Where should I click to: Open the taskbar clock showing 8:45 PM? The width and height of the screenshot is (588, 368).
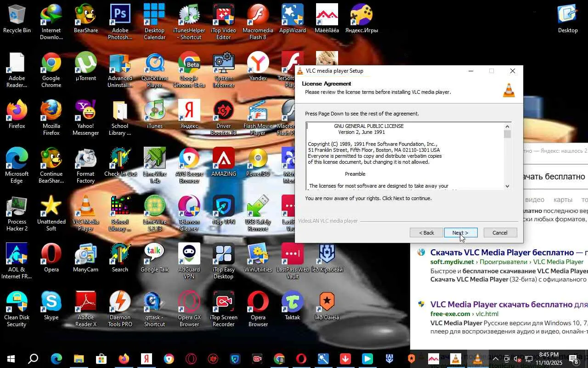(x=549, y=359)
